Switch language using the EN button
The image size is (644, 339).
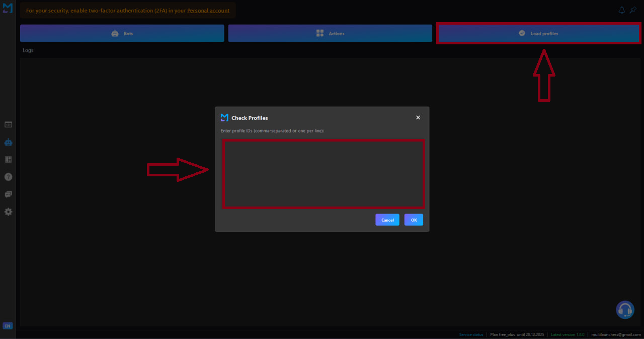pyautogui.click(x=8, y=326)
